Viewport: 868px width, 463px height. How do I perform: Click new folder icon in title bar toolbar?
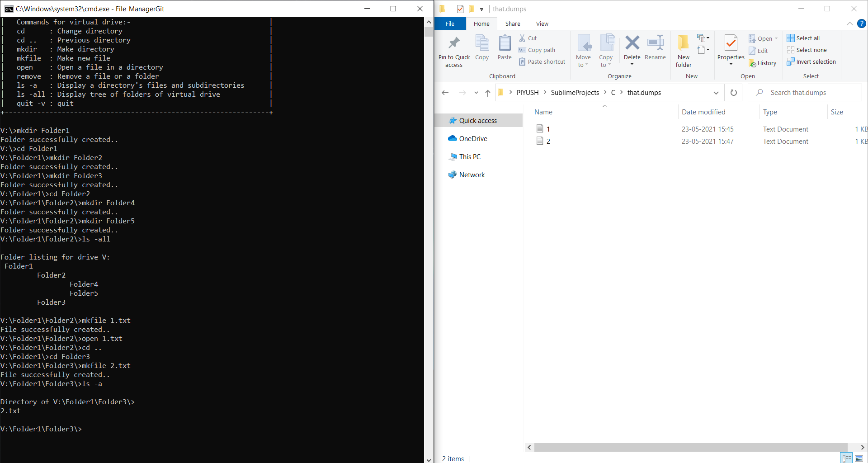[472, 9]
